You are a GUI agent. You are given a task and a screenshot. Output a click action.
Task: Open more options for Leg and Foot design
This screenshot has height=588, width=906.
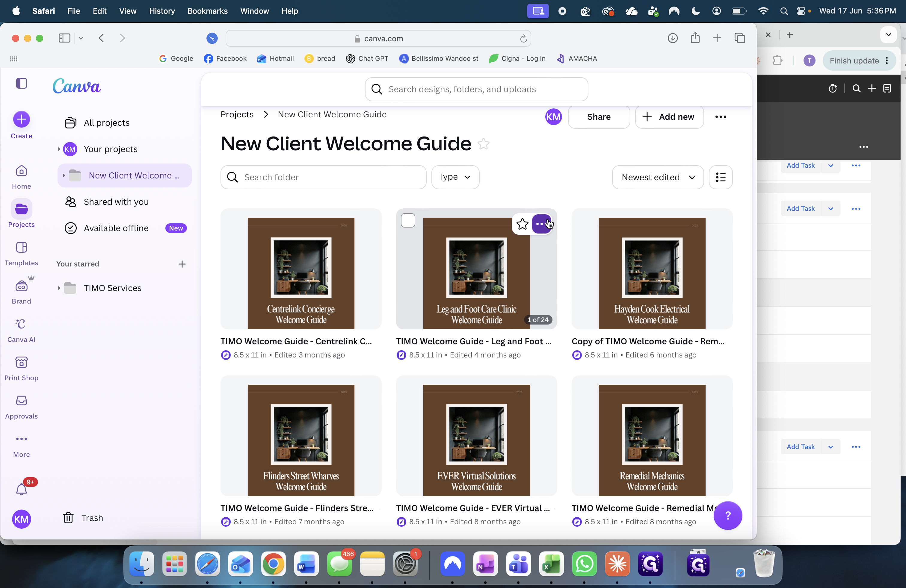541,224
